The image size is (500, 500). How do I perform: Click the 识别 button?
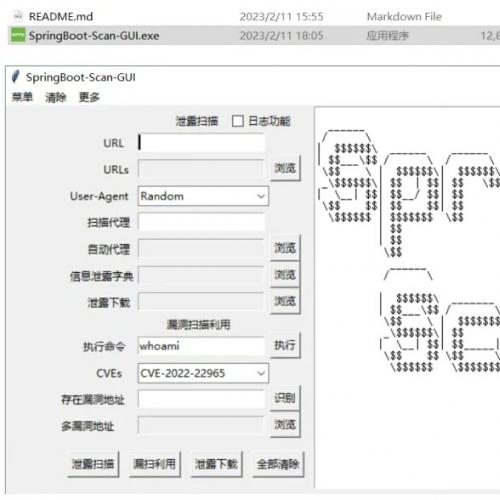pos(285,398)
